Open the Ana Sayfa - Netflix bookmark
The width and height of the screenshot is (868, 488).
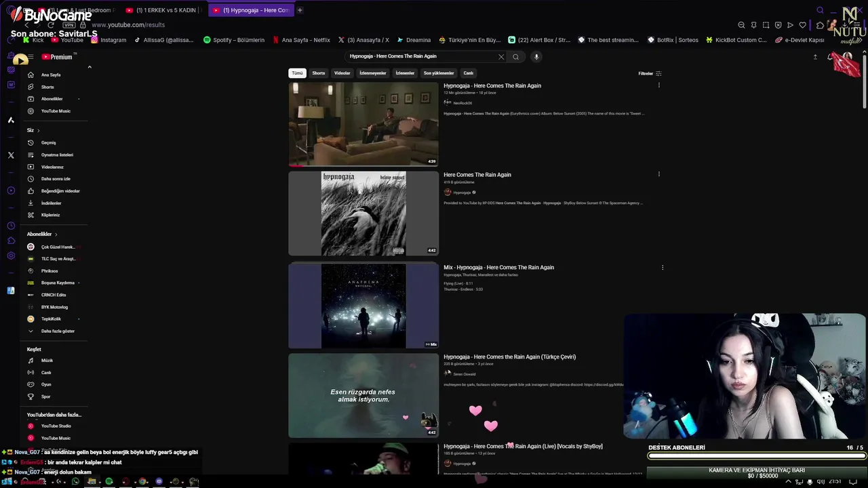301,40
